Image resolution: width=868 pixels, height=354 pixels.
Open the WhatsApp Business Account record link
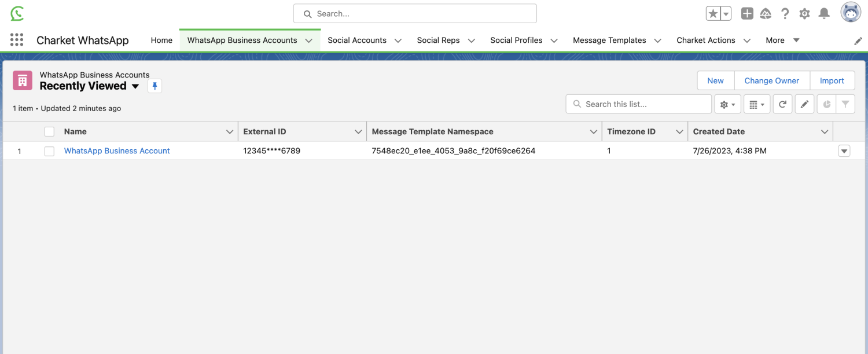tap(117, 151)
